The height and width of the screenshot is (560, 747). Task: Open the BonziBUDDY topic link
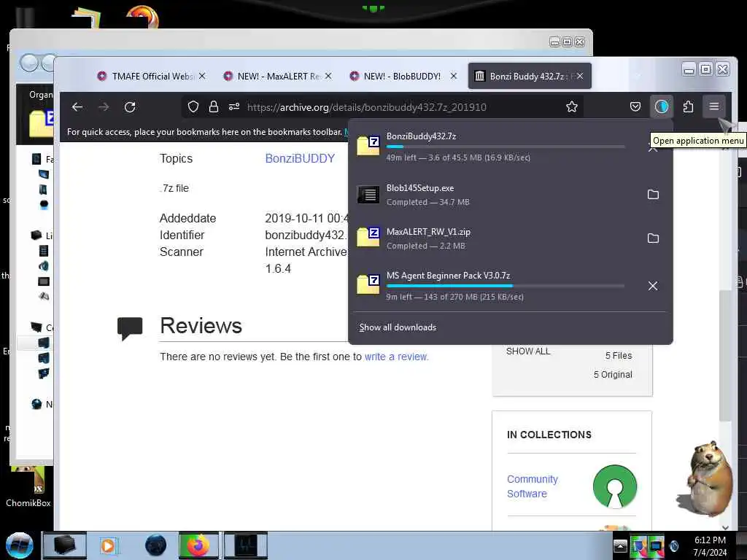[x=300, y=158]
